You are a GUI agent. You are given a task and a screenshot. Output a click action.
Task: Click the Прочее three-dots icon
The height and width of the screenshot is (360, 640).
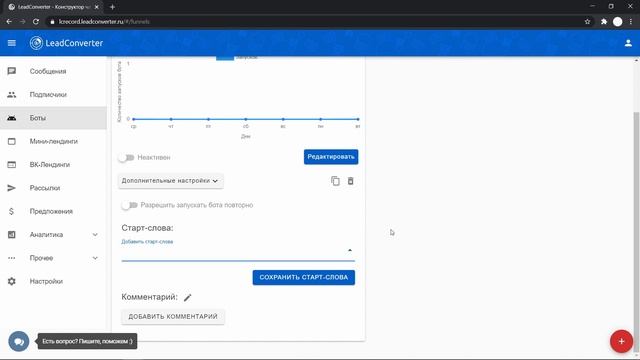11,258
